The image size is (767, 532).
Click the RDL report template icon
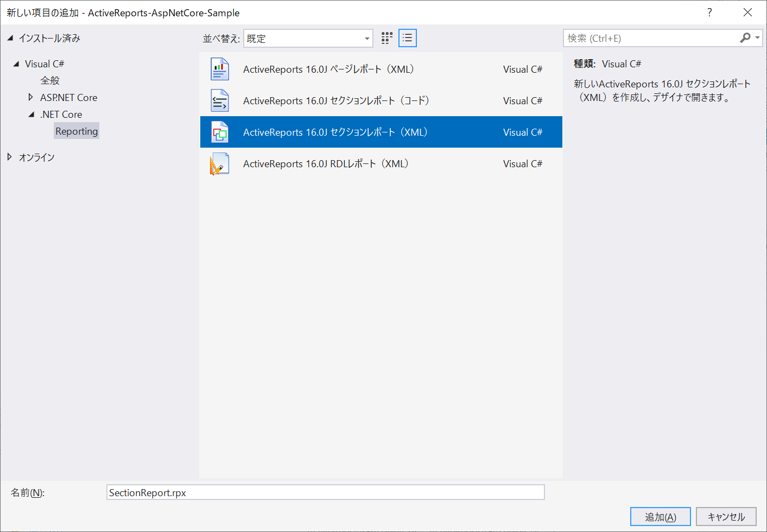click(x=220, y=163)
